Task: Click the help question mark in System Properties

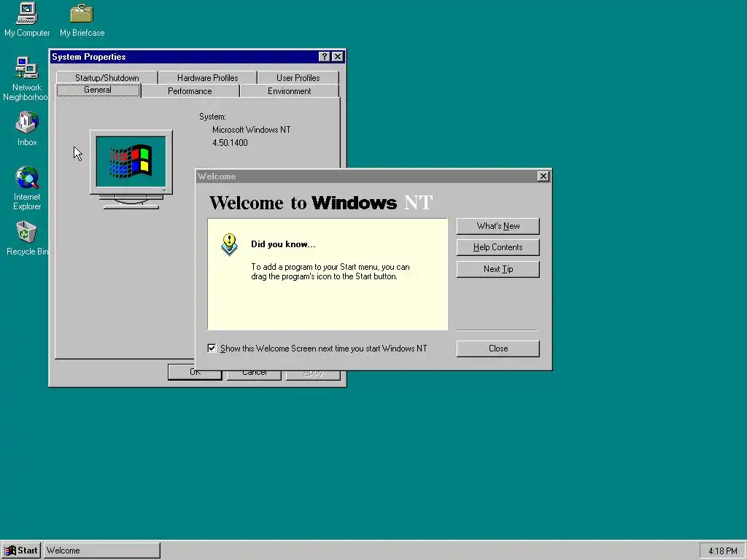Action: point(325,56)
